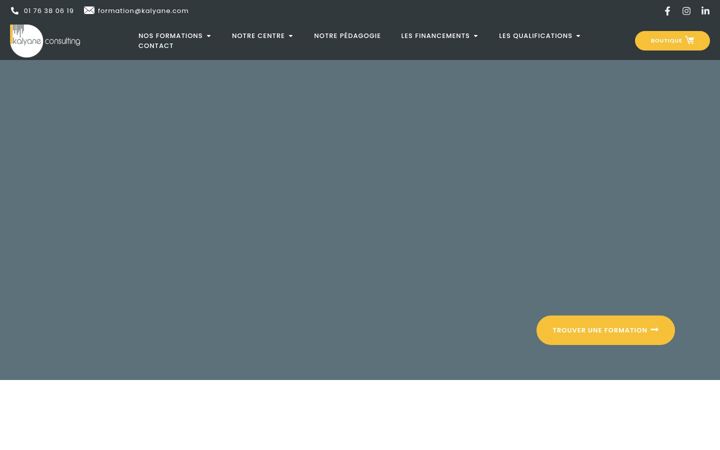Click the envelope email icon
Image resolution: width=720 pixels, height=450 pixels.
[89, 11]
